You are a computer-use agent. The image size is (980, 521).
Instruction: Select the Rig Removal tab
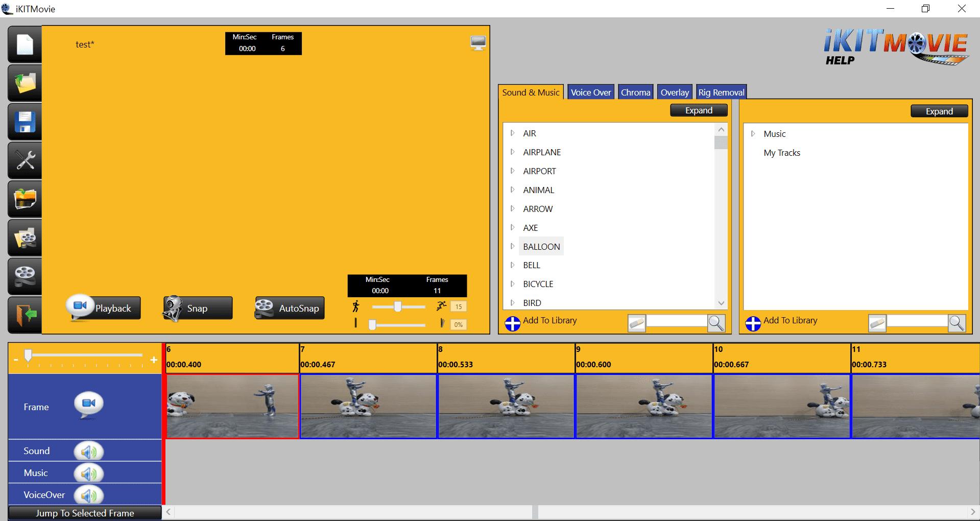click(x=721, y=92)
